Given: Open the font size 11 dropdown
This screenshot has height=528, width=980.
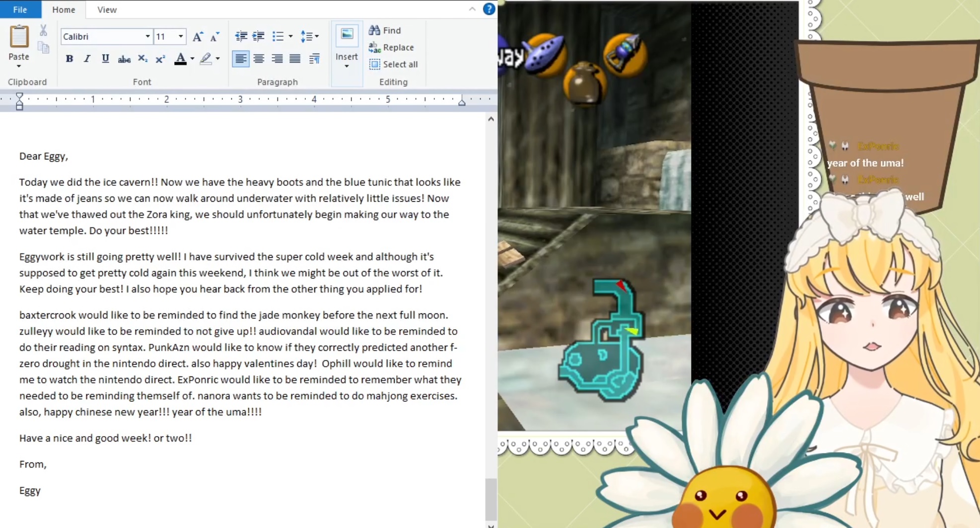Looking at the screenshot, I should point(181,36).
